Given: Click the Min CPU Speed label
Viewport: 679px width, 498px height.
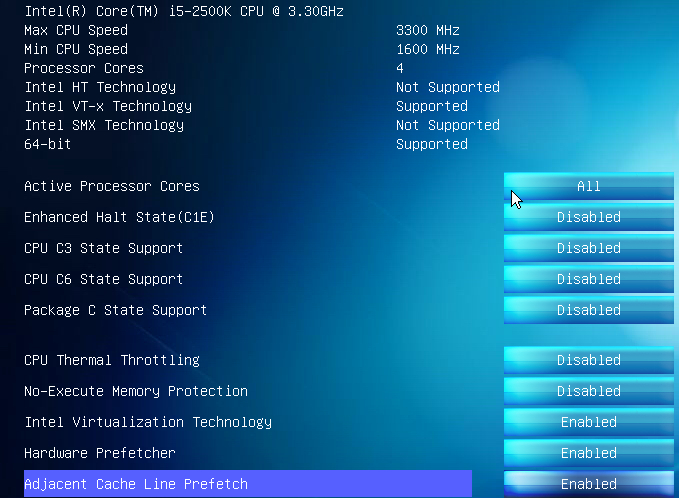Looking at the screenshot, I should pyautogui.click(x=76, y=49).
